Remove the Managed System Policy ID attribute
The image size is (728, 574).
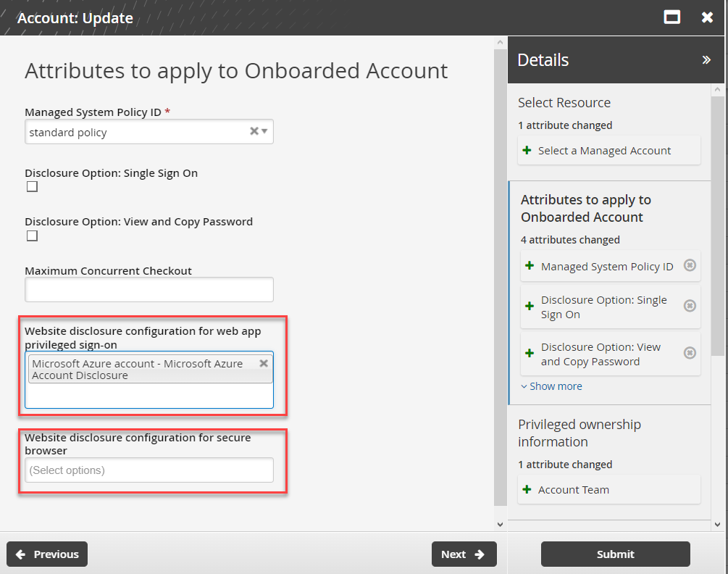[690, 266]
